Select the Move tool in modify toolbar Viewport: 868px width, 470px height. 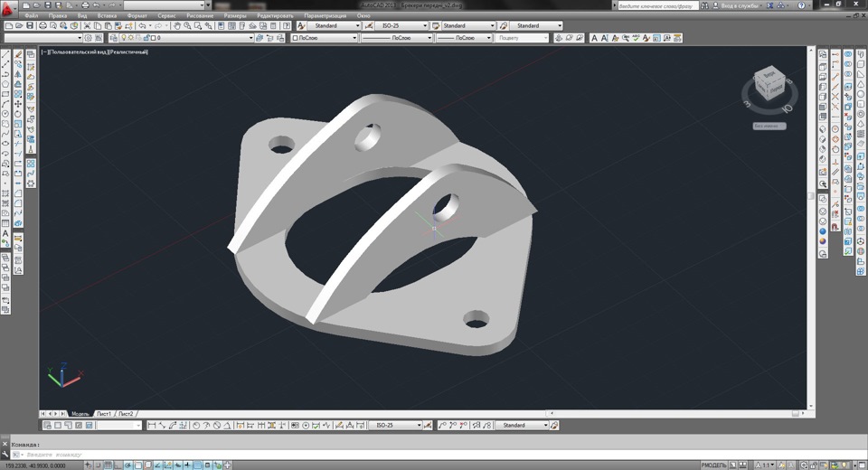(18, 104)
